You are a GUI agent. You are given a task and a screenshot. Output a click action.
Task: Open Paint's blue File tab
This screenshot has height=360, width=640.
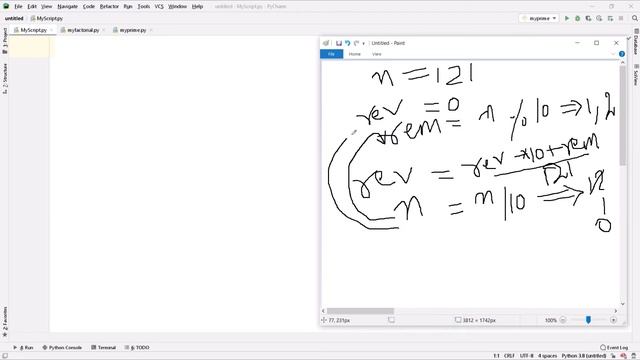(x=331, y=54)
